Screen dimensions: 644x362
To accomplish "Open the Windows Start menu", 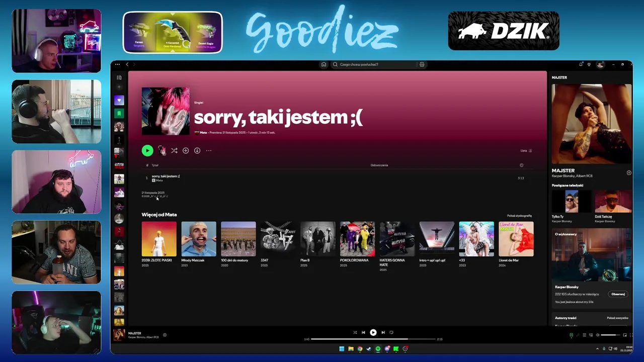I will (x=342, y=348).
